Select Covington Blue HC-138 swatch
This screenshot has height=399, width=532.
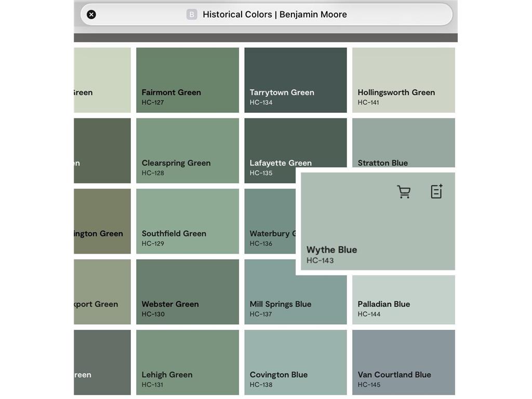pyautogui.click(x=296, y=362)
